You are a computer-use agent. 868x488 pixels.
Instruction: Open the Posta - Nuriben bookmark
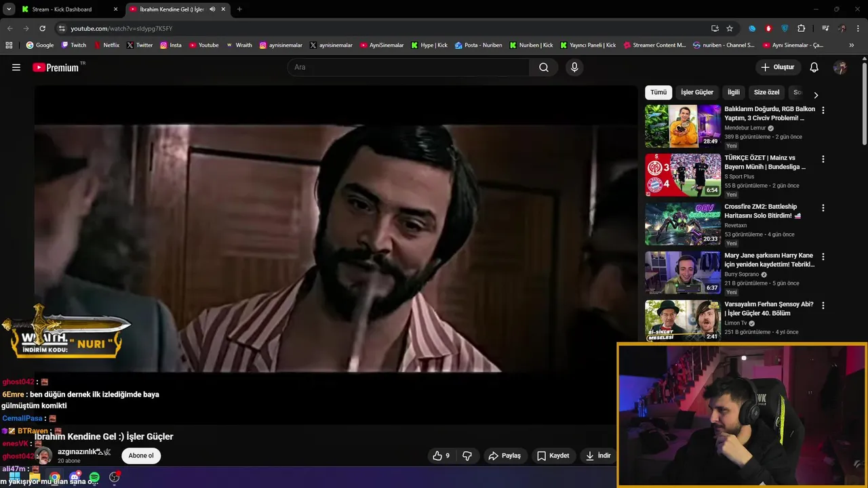(x=478, y=45)
